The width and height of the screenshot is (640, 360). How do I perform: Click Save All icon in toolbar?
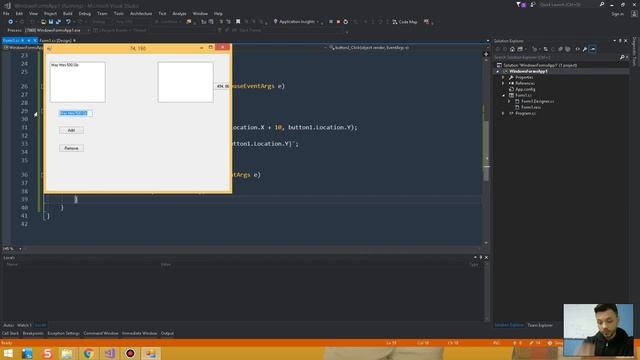coord(58,22)
